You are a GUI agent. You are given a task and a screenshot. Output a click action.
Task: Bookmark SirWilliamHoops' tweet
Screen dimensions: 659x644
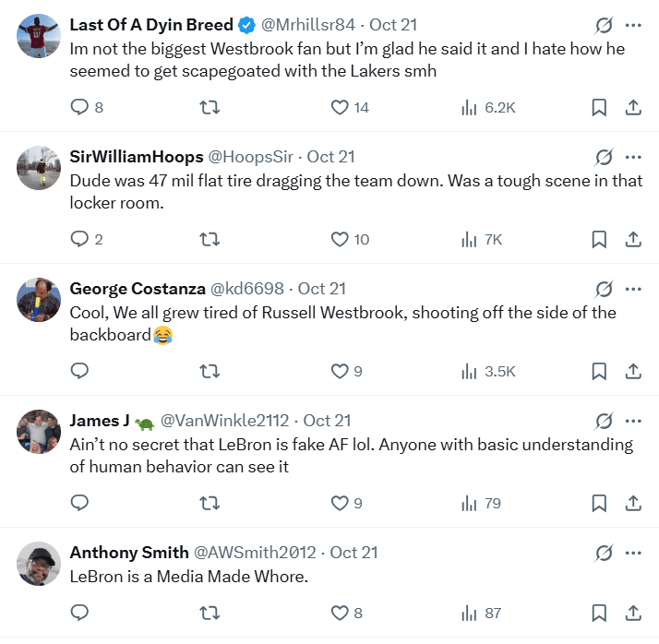coord(599,239)
